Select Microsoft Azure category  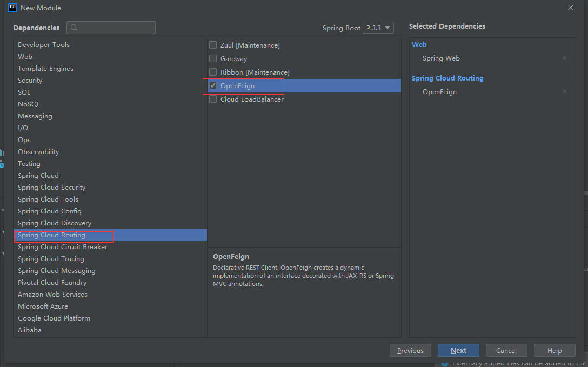coord(110,306)
